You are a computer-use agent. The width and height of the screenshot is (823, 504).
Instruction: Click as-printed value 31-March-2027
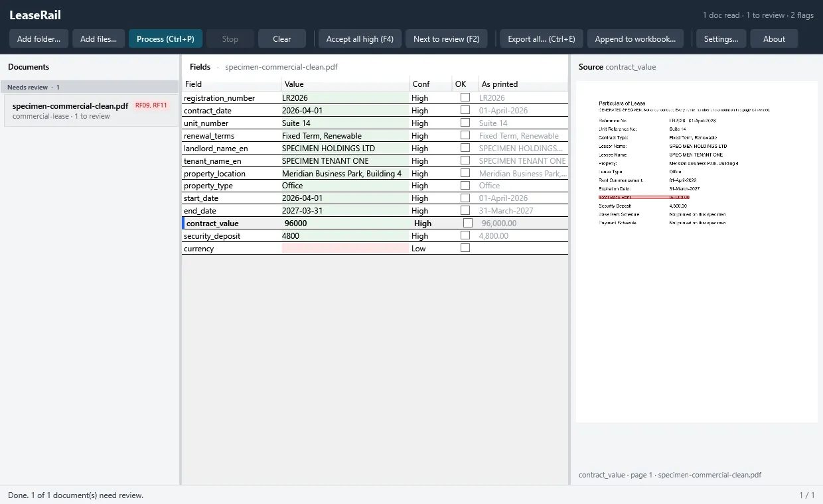(x=506, y=210)
